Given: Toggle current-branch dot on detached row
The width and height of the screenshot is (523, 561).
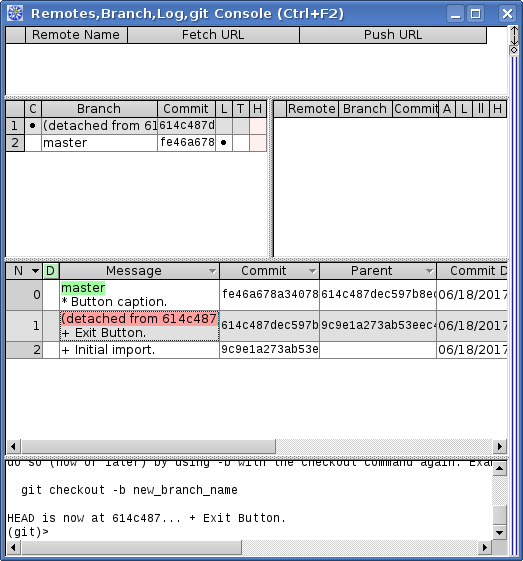Looking at the screenshot, I should 33,126.
